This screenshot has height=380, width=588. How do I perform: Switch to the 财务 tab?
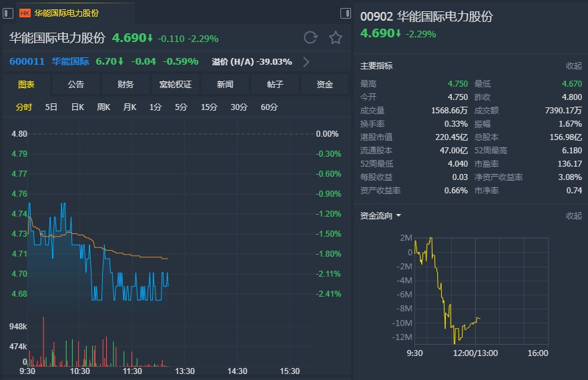click(125, 84)
